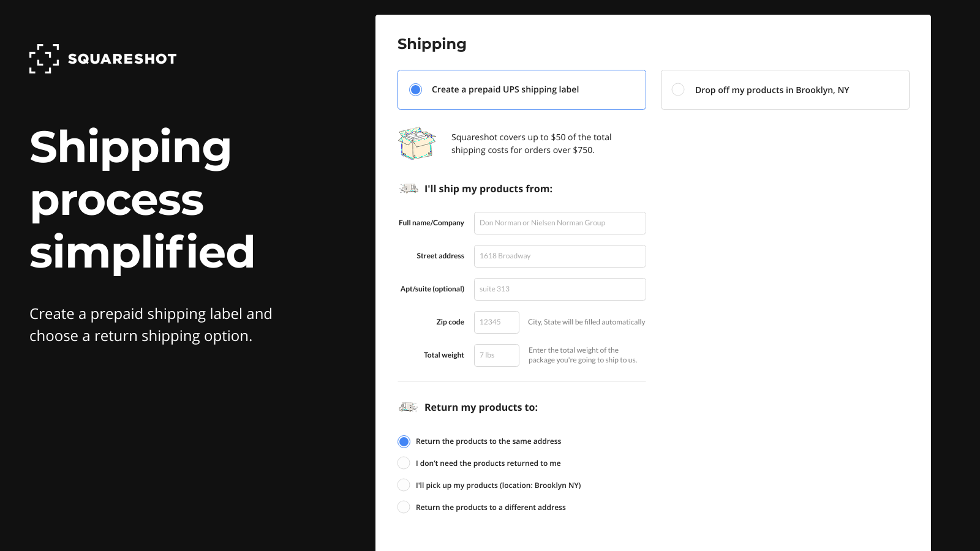The image size is (980, 551).
Task: Click the truck icon beside "I'll ship my products from"
Action: click(x=408, y=189)
